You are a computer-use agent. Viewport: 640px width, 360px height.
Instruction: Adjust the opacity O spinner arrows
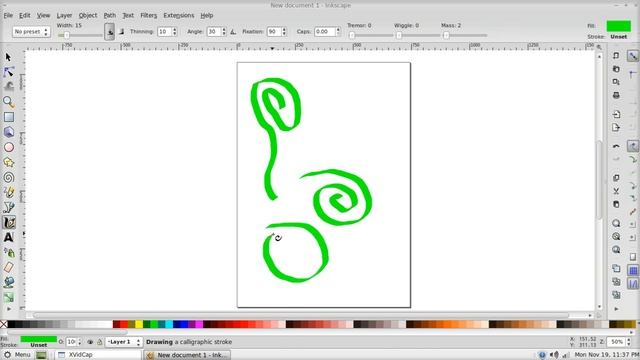(80, 342)
